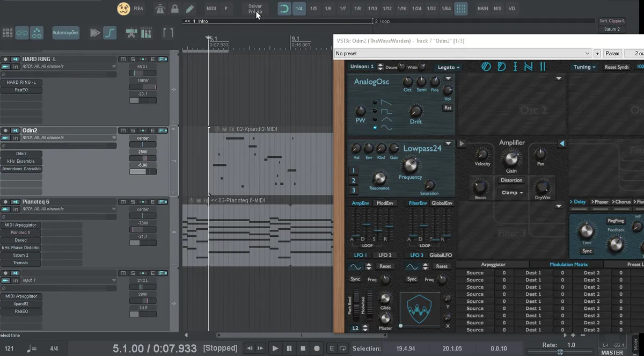Open AnalogOsc oscillator type dropdown arrow

448,78
